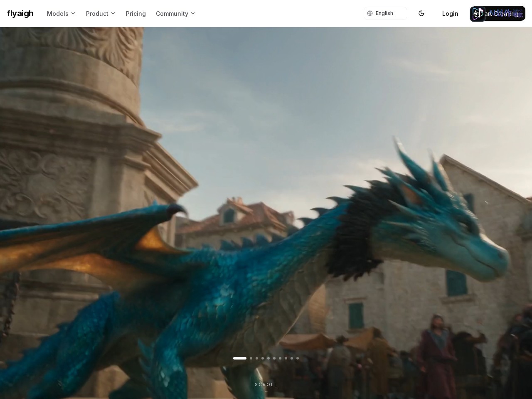
Task: Select the ninth carousel slide dot
Action: tap(292, 358)
